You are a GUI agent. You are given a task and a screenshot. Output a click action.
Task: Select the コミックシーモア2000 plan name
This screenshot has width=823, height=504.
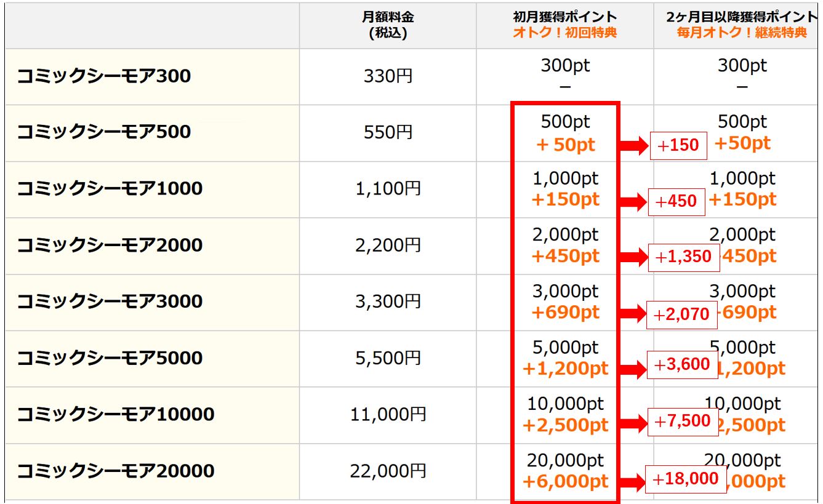(109, 245)
